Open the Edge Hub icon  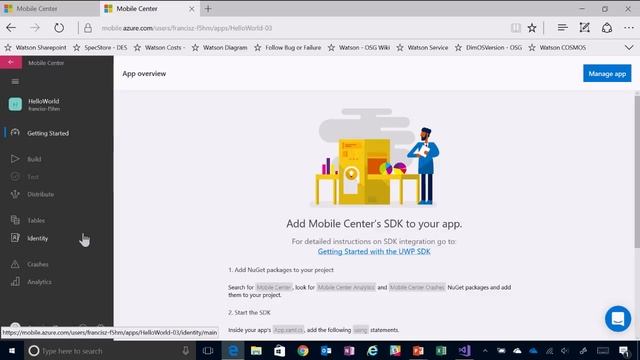[x=562, y=28]
